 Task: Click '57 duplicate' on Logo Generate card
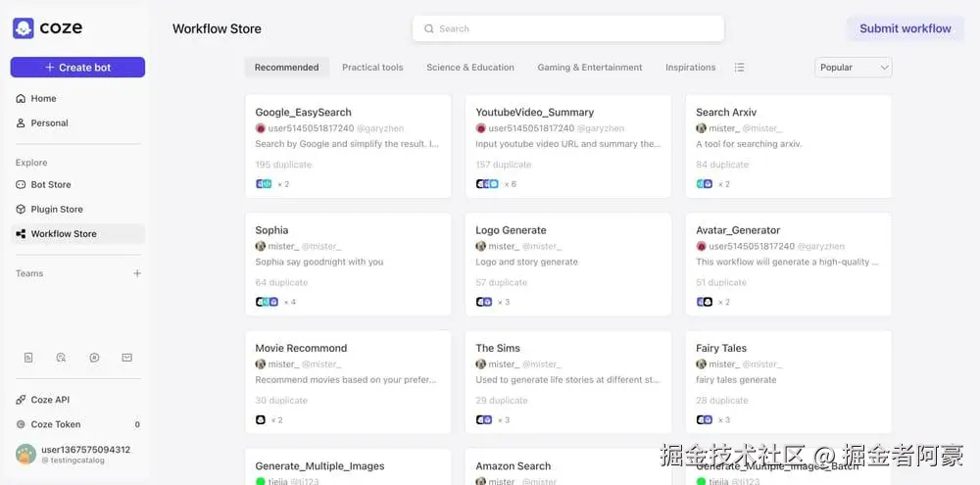coord(501,282)
